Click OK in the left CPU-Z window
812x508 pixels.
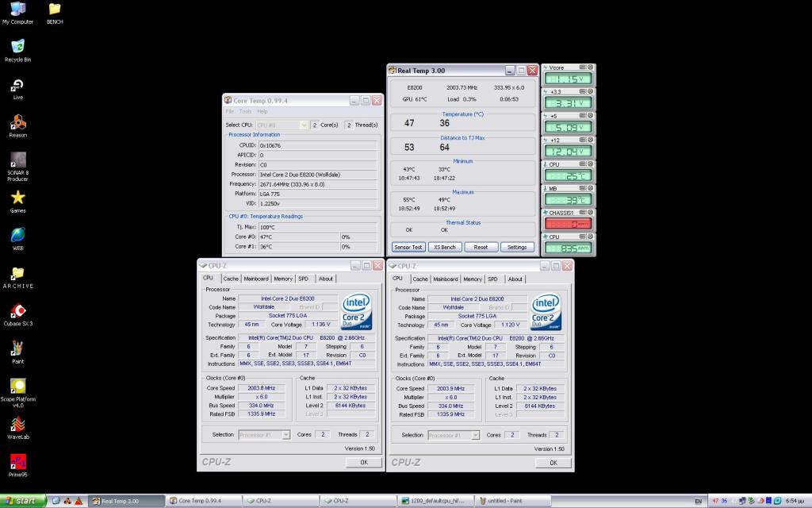pos(364,463)
